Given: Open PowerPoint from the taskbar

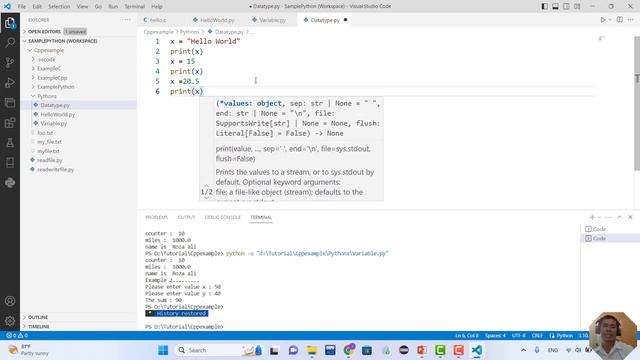Looking at the screenshot, I should pos(422,350).
